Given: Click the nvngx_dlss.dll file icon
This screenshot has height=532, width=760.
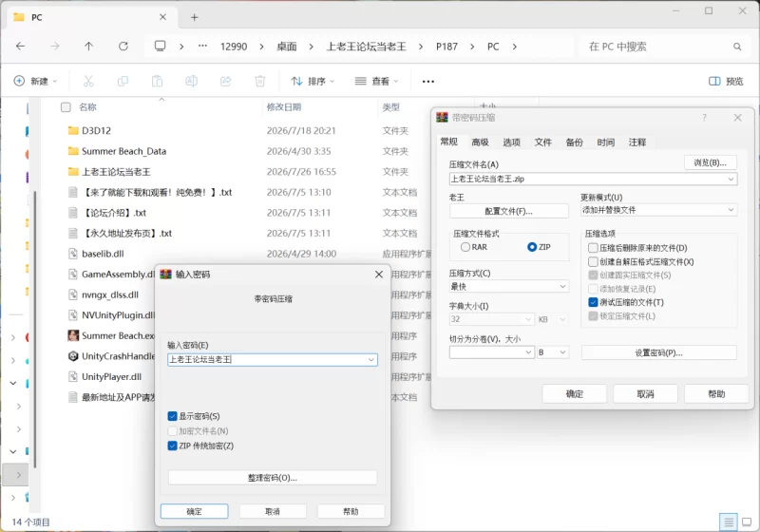Looking at the screenshot, I should click(73, 294).
